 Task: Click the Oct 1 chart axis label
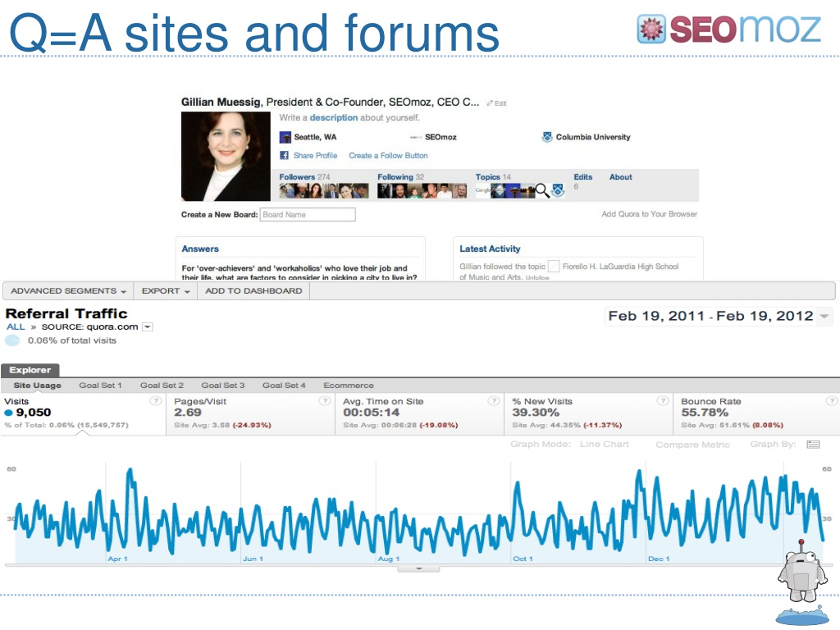(523, 559)
